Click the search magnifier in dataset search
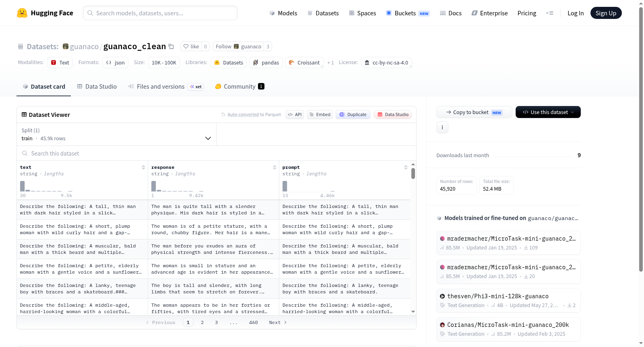The width and height of the screenshot is (644, 347). 25,153
